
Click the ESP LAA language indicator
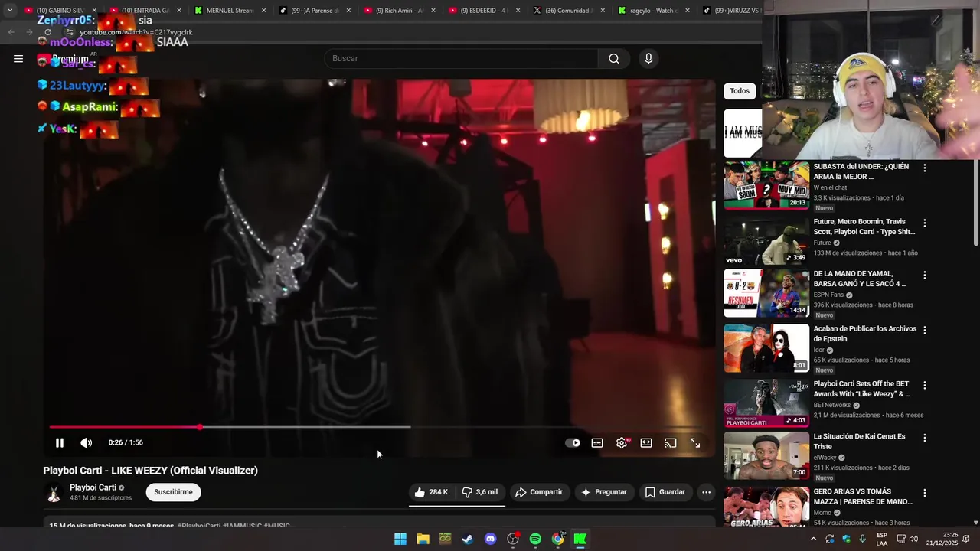coord(882,539)
